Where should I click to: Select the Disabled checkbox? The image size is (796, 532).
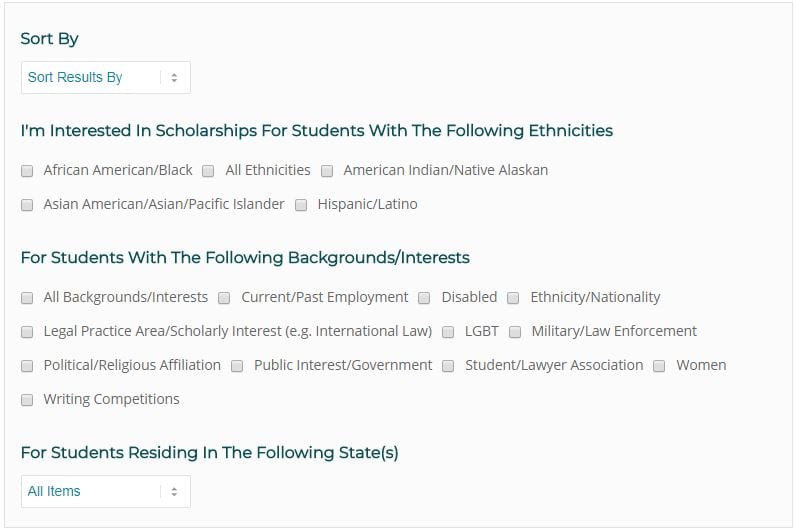click(x=424, y=298)
